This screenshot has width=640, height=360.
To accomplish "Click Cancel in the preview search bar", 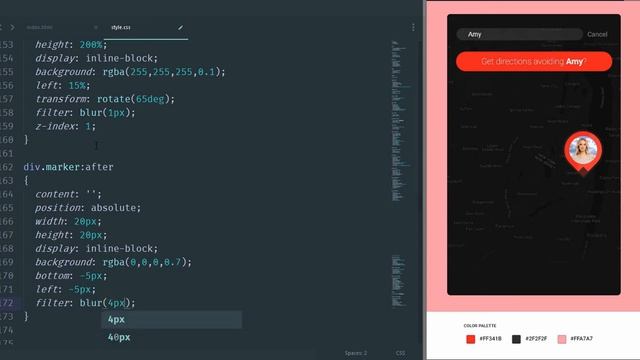I will tap(597, 34).
